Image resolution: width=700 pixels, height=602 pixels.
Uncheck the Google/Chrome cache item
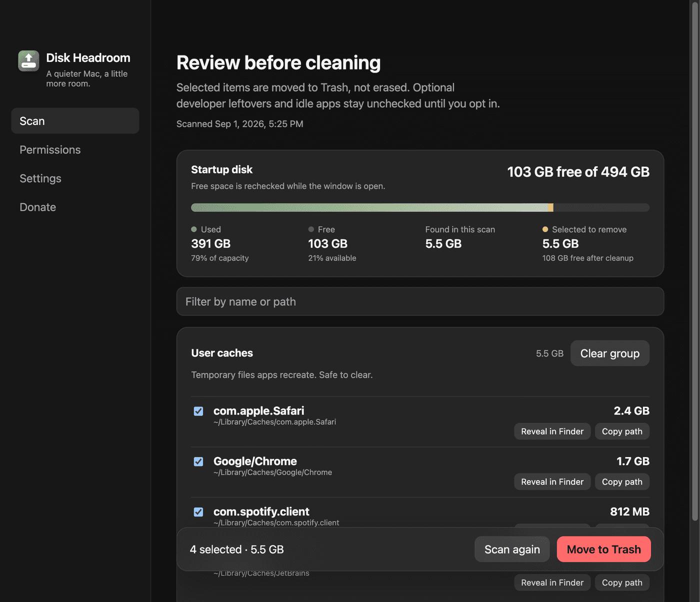tap(198, 461)
